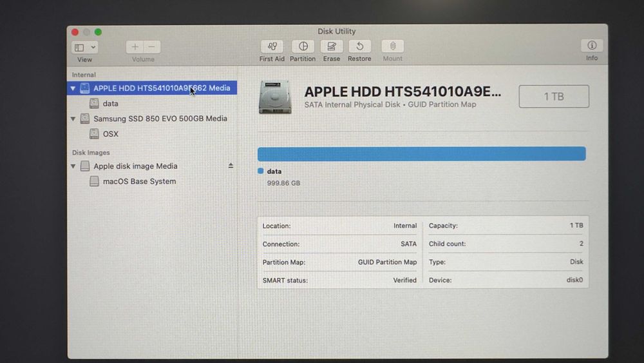
Task: Click the GUID Partition Map table value
Action: point(387,262)
